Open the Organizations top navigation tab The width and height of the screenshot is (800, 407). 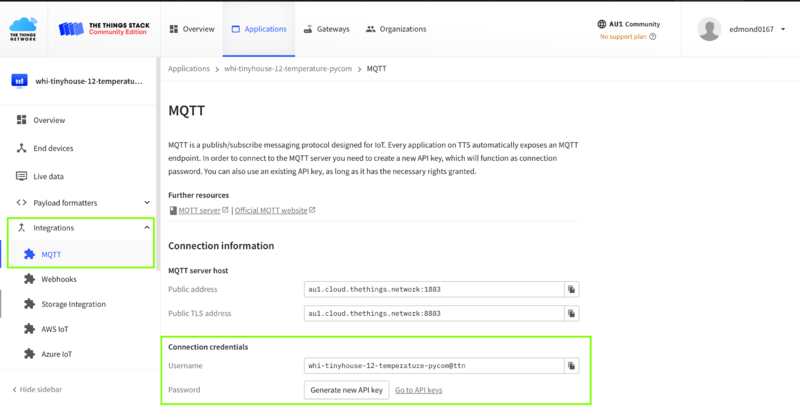(396, 29)
